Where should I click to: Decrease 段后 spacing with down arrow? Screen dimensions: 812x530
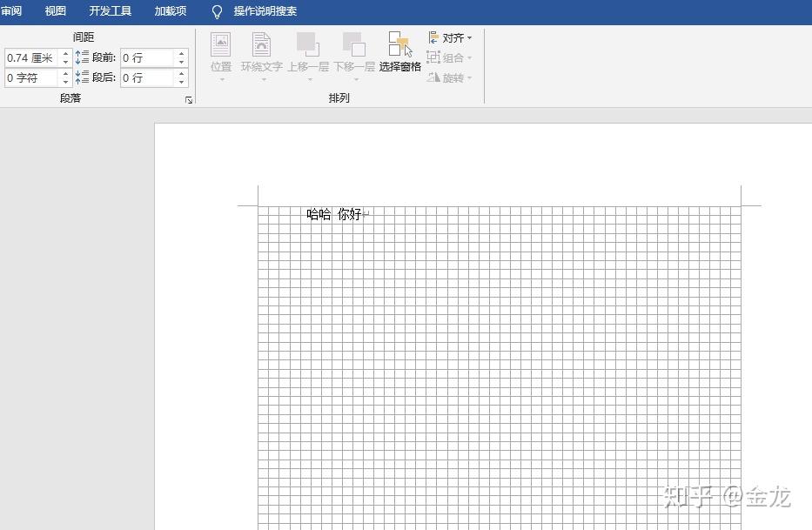(x=181, y=83)
